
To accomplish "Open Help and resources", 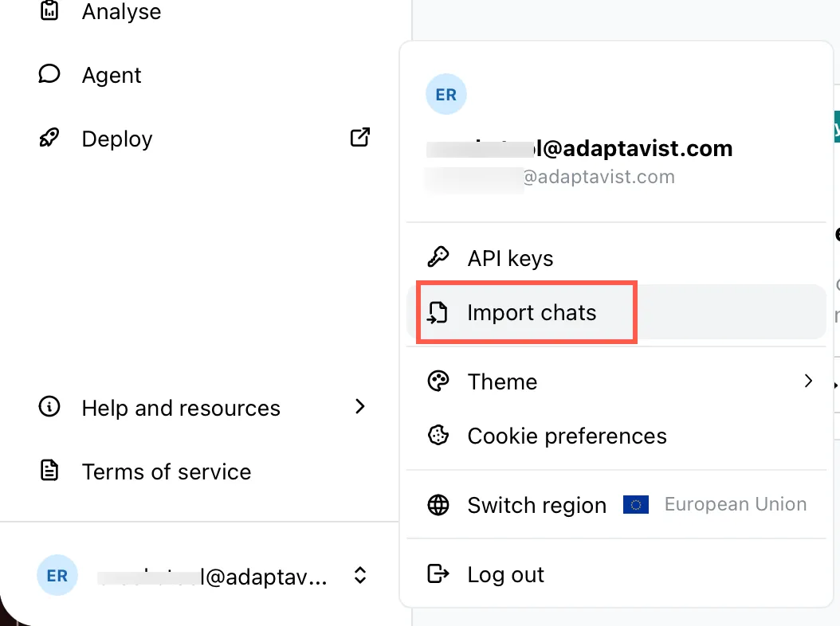I will 181,408.
